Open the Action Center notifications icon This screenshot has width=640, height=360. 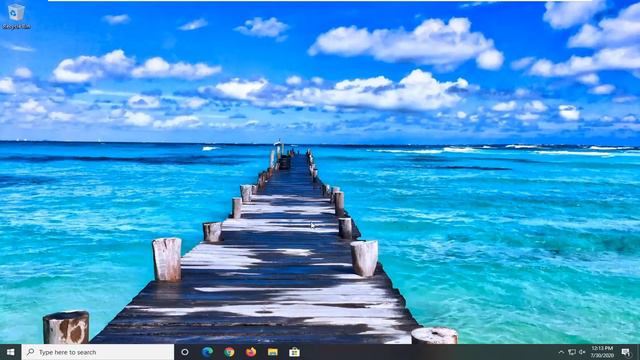pos(626,352)
